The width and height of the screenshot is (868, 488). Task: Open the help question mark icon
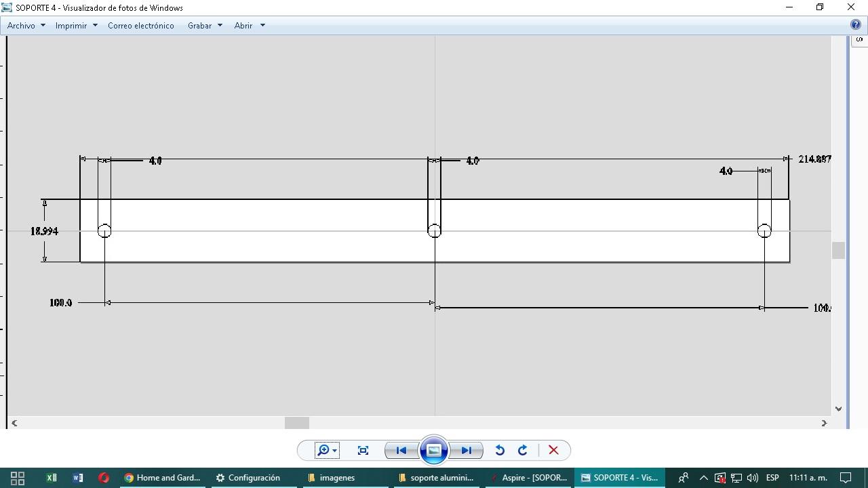coord(856,25)
